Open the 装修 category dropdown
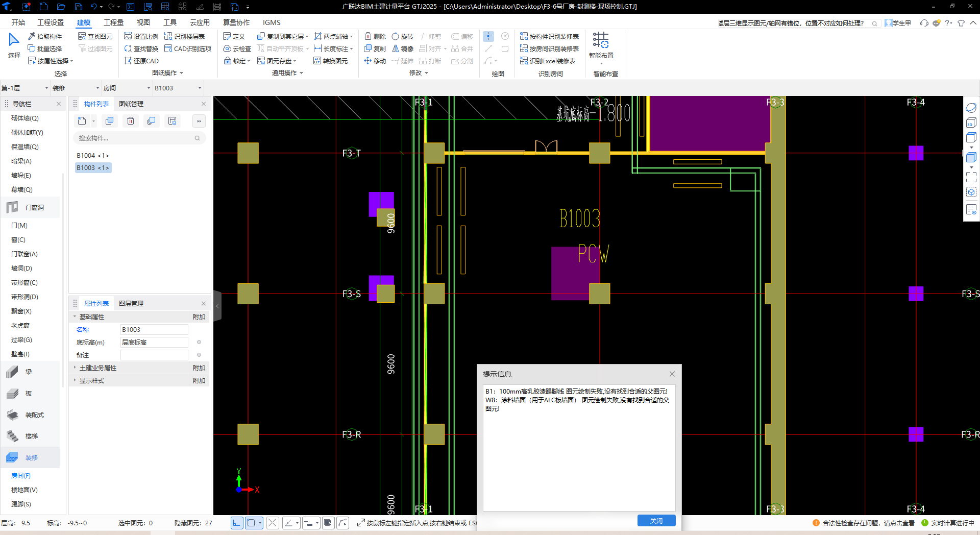This screenshot has height=535, width=980. click(x=76, y=88)
